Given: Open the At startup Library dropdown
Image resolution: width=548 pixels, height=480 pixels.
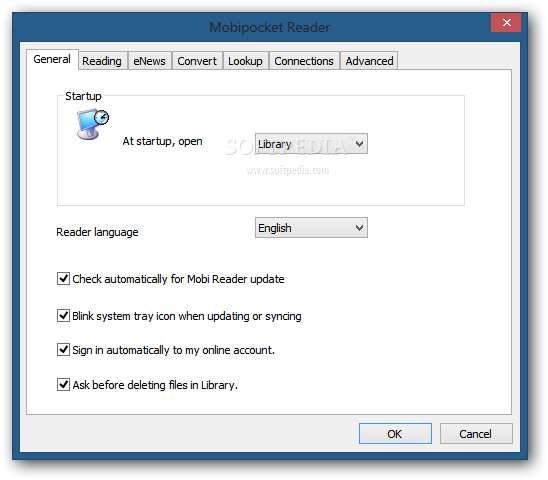Looking at the screenshot, I should click(x=311, y=144).
